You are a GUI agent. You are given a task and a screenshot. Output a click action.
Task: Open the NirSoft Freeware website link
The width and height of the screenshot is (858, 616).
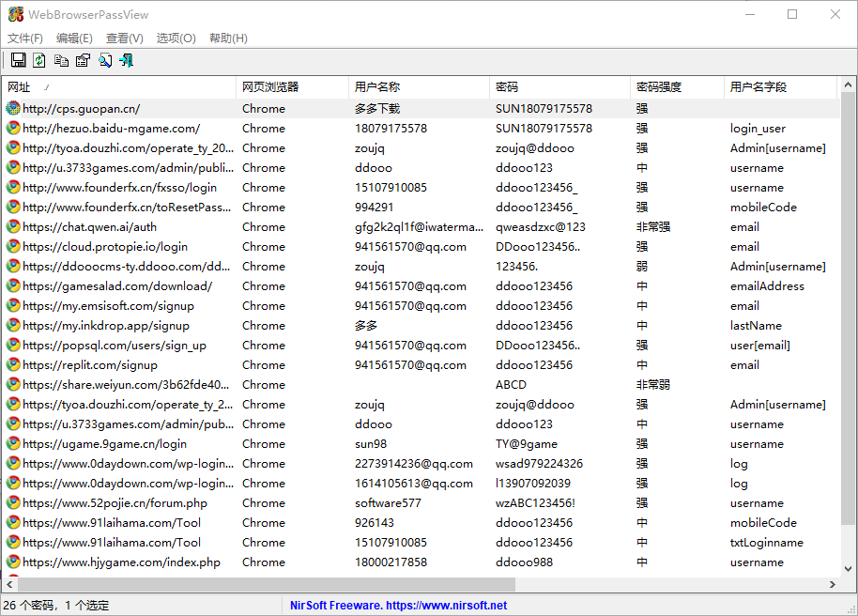(398, 606)
